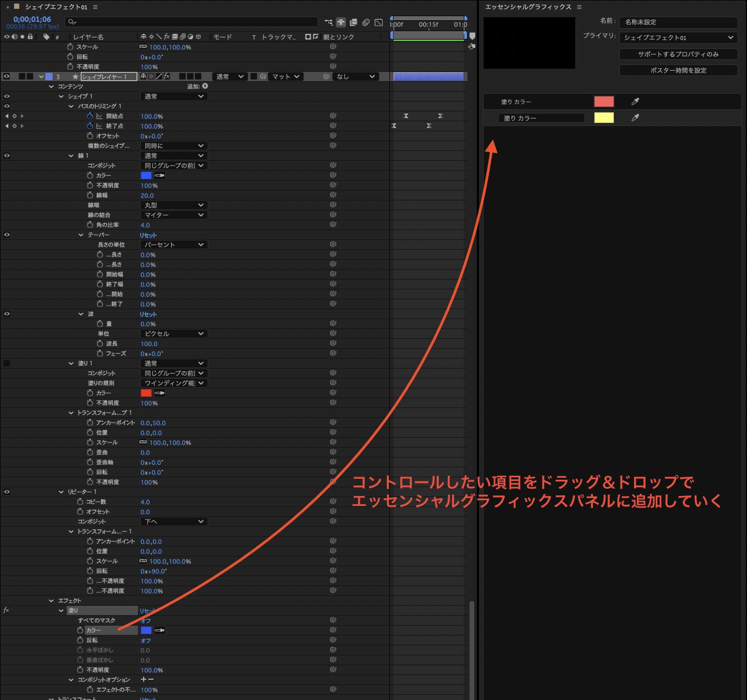This screenshot has height=700, width=747.
Task: Click eyedropper next to 線 1 blue color
Action: pos(160,175)
